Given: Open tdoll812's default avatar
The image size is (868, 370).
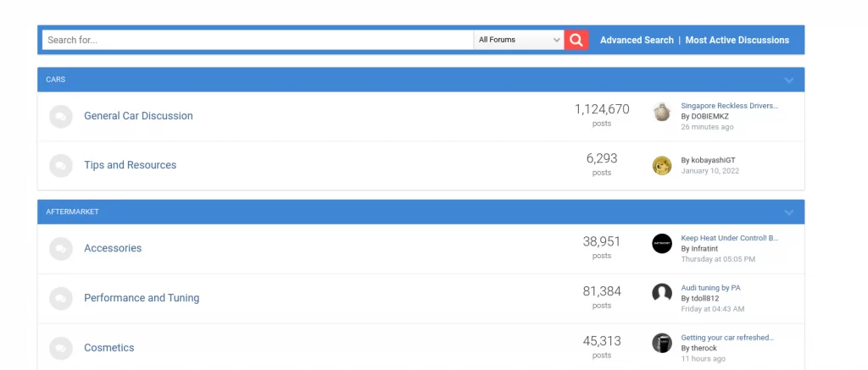Looking at the screenshot, I should (x=661, y=293).
